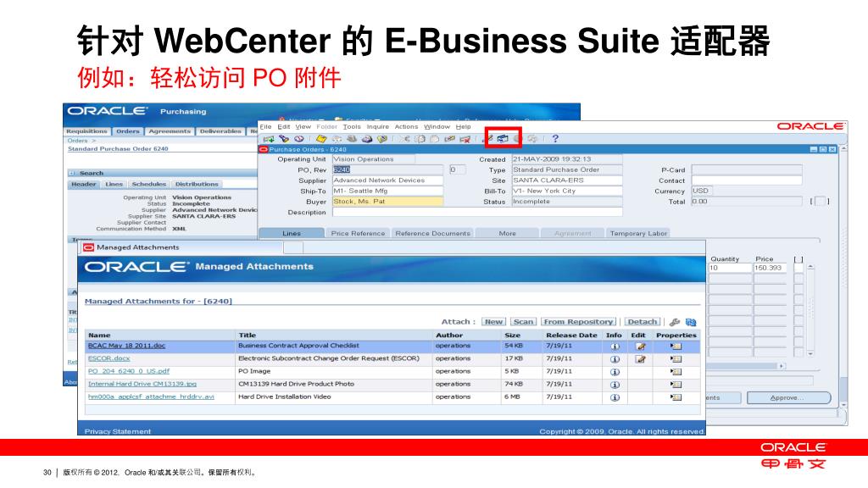Click Edit icon for BCAC May 18 2011.doc

pos(641,347)
